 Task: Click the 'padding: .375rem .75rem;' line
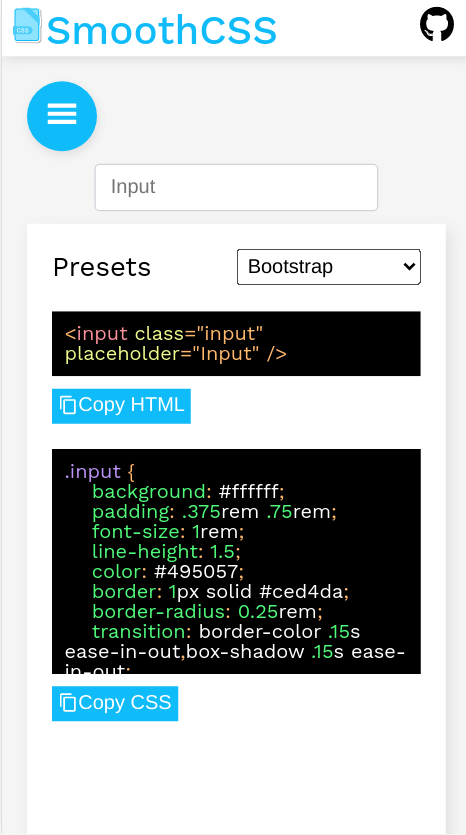point(215,512)
